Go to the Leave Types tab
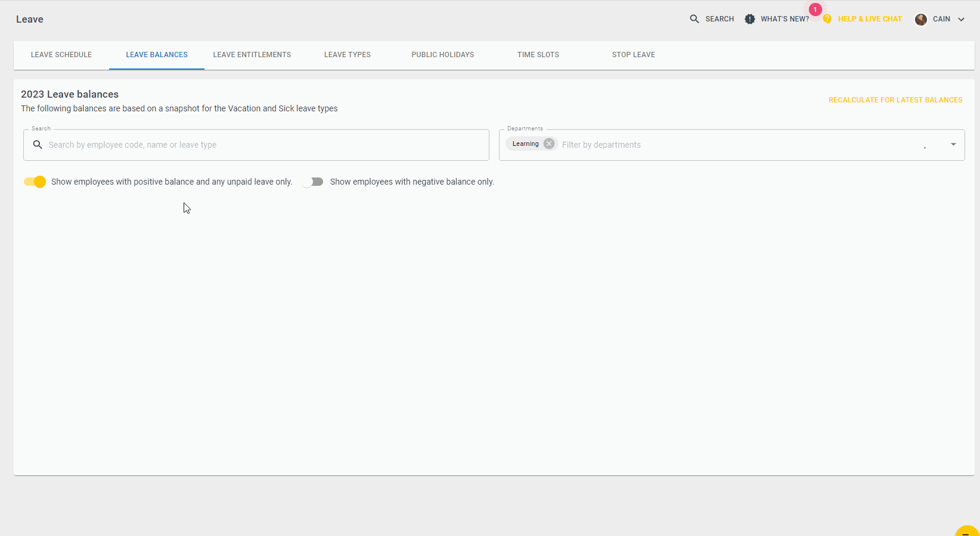This screenshot has width=980, height=536. pyautogui.click(x=348, y=55)
